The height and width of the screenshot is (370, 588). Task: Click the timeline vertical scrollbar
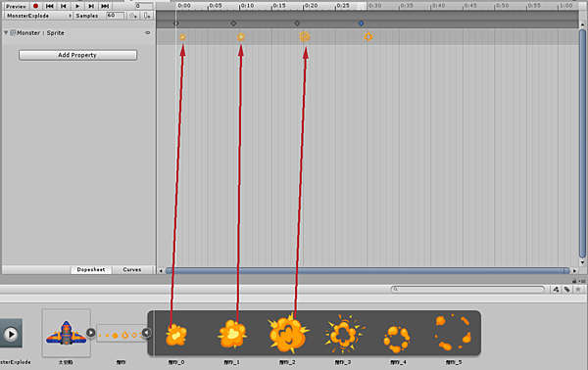[x=582, y=144]
